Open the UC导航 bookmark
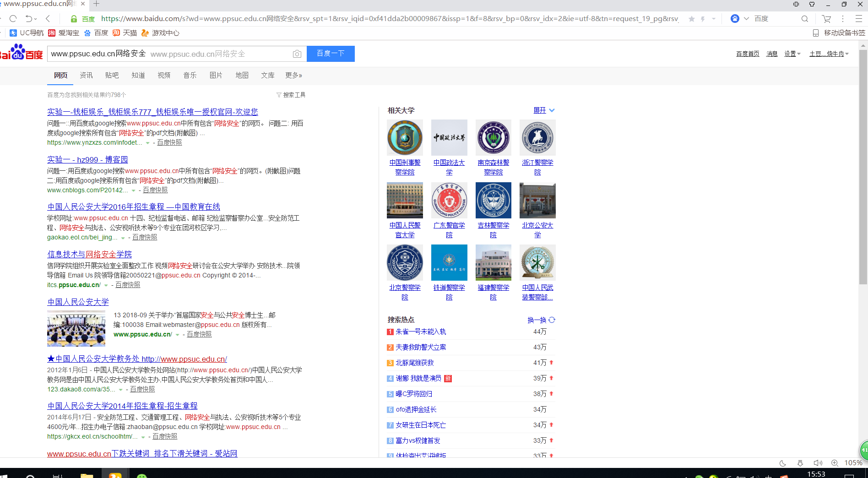Image resolution: width=868 pixels, height=478 pixels. pyautogui.click(x=27, y=33)
